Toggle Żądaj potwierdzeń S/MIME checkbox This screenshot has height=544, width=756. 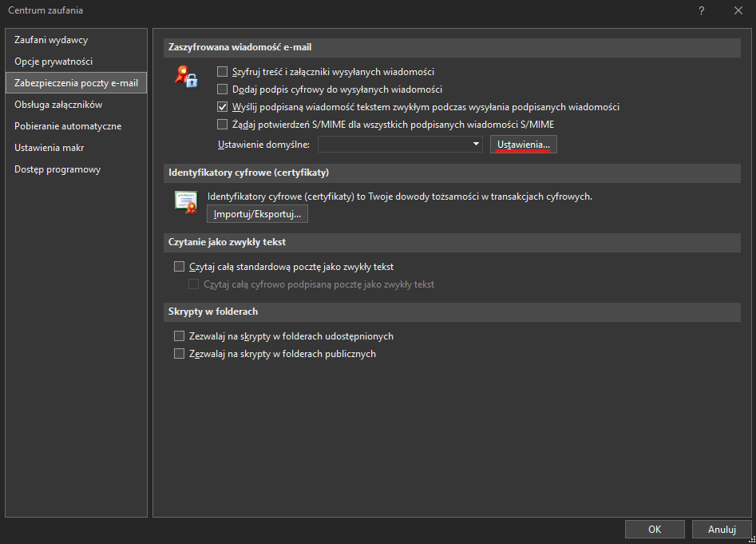(x=222, y=125)
